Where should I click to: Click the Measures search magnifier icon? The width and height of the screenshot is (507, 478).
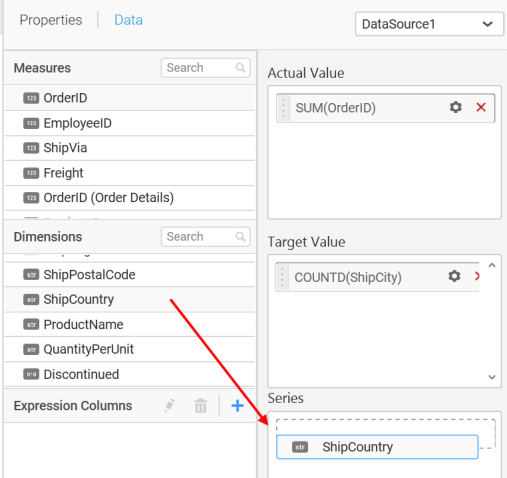click(240, 68)
